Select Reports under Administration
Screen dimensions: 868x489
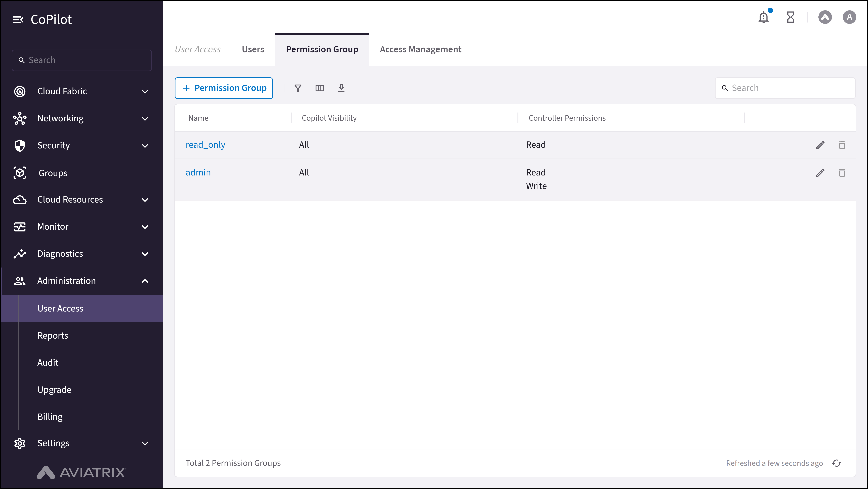point(53,335)
